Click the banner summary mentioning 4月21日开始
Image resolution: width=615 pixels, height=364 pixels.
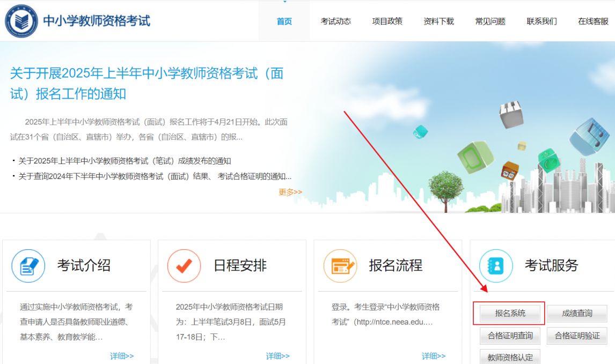tap(149, 129)
